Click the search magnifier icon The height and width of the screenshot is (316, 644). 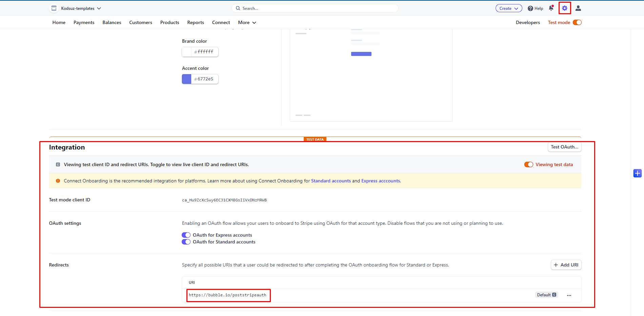[x=238, y=8]
